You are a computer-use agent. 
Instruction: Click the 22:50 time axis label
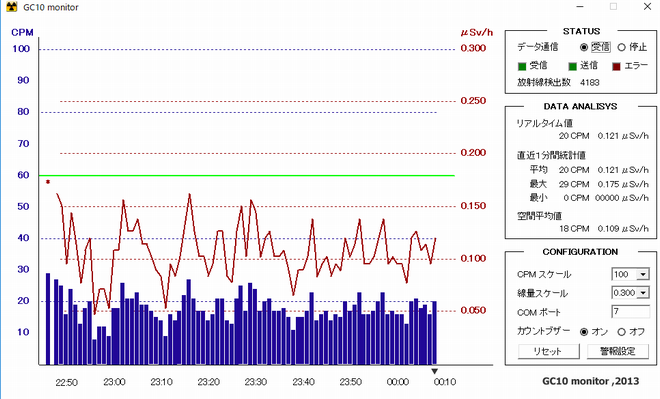coord(67,382)
